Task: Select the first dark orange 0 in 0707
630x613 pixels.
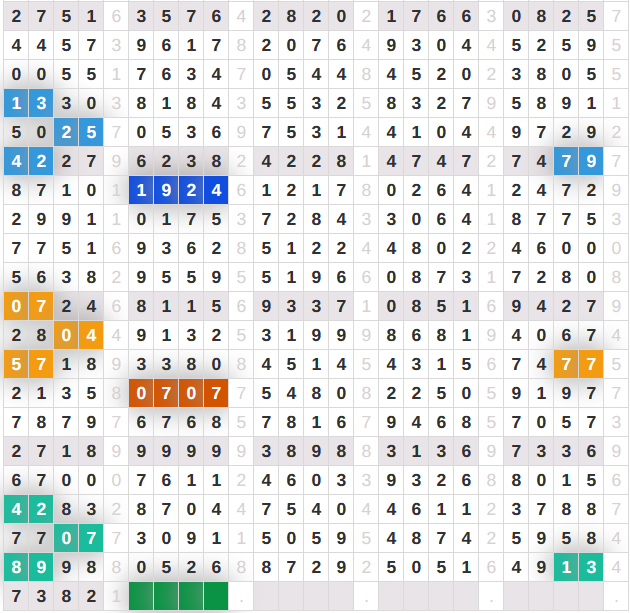Action: point(142,393)
